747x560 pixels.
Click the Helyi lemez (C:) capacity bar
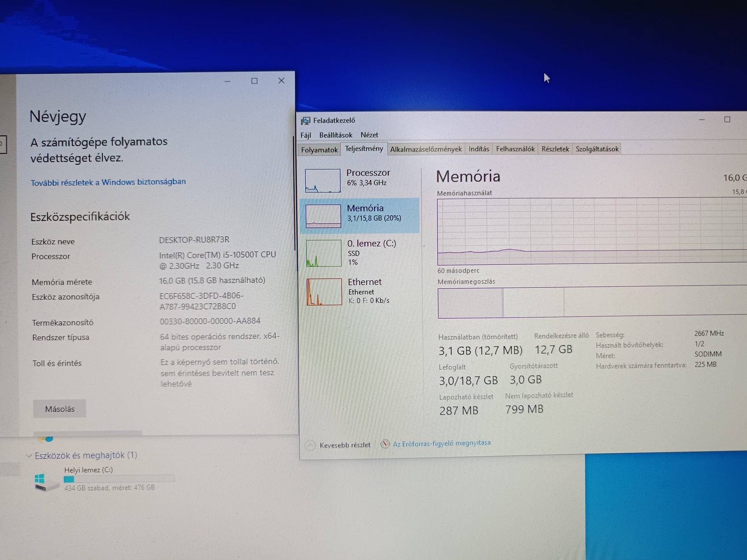click(x=119, y=479)
